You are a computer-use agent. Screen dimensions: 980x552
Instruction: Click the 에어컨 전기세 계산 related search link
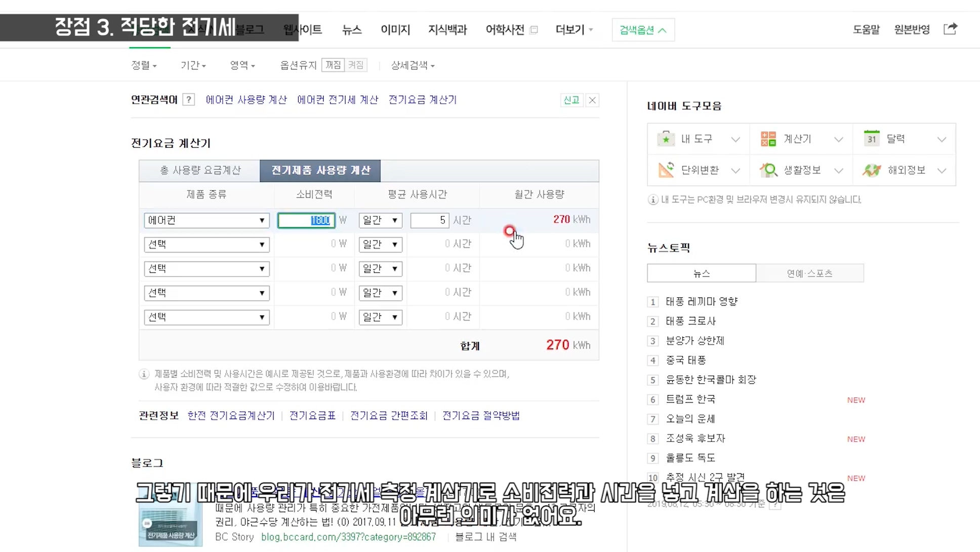(x=337, y=100)
